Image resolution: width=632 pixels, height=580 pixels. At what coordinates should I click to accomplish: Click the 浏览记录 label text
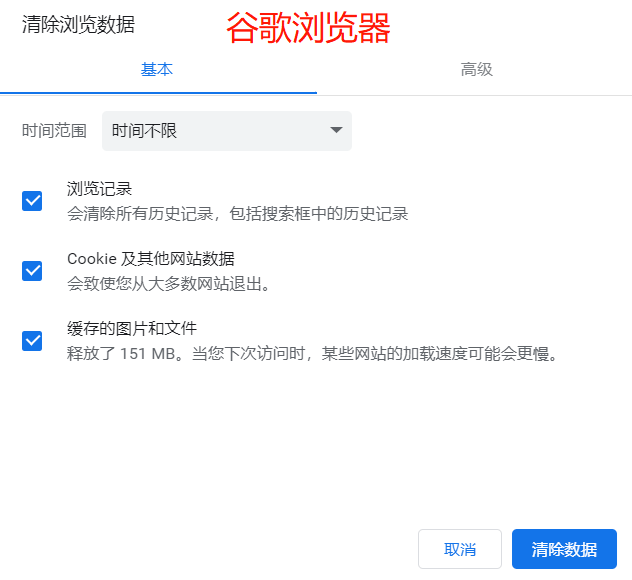point(100,189)
